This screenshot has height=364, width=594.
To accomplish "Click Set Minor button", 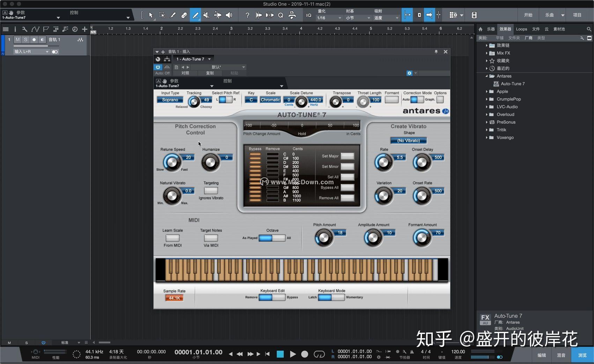I will [x=347, y=166].
